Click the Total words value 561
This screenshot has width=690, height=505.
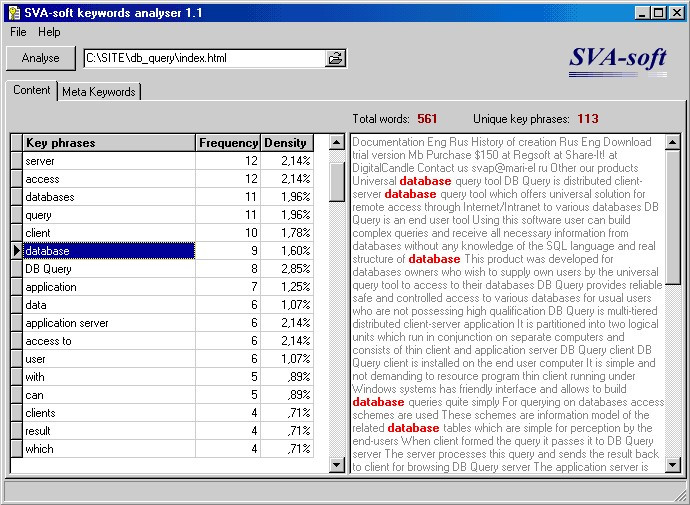coord(427,119)
